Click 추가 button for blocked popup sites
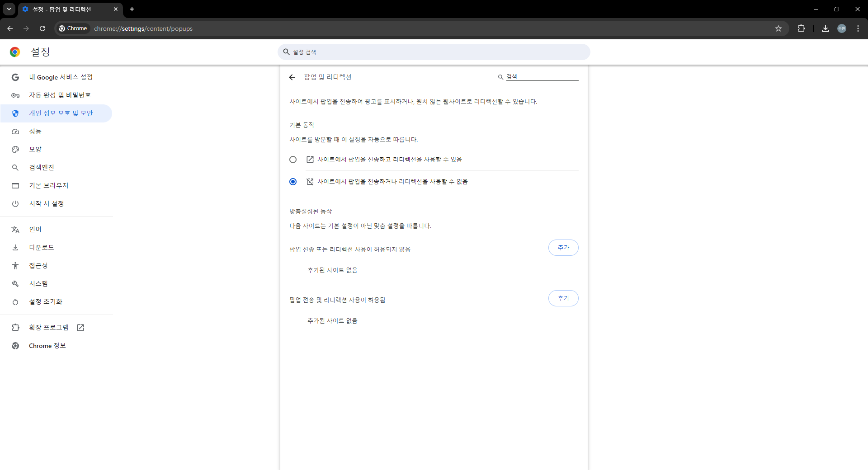Screen dimensions: 868x470 [563, 248]
